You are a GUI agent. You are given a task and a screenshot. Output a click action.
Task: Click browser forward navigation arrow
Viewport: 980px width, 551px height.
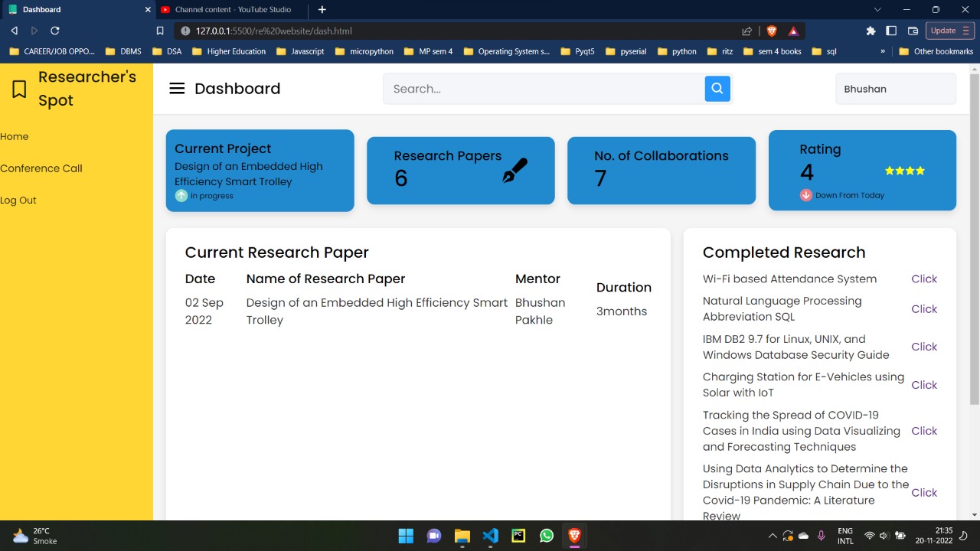[x=34, y=31]
